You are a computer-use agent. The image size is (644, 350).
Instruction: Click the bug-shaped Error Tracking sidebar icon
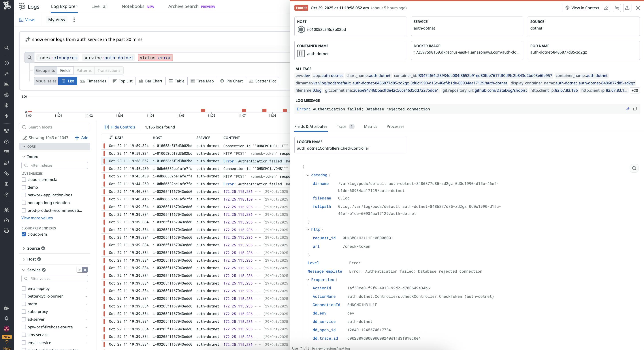click(x=6, y=210)
